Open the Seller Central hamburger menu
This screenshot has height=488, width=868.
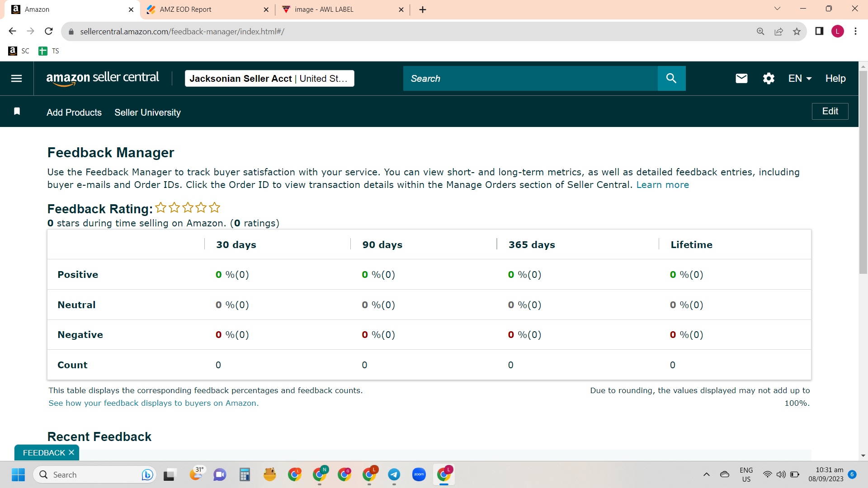tap(16, 79)
